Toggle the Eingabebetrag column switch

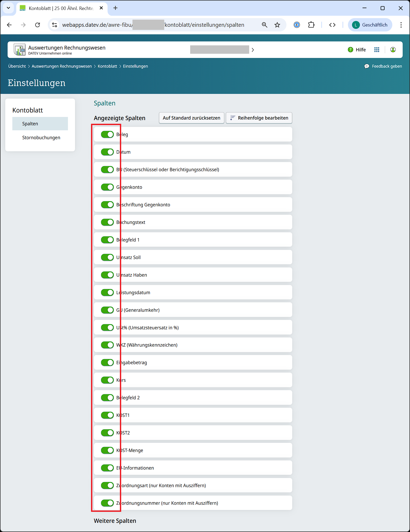[x=107, y=363]
